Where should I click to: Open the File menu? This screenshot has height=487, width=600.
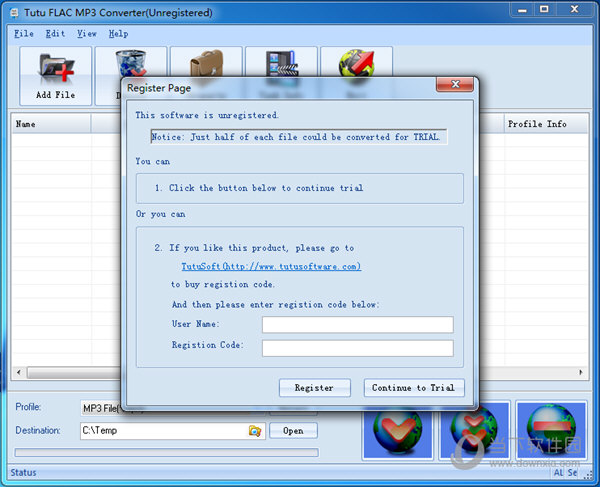(24, 34)
